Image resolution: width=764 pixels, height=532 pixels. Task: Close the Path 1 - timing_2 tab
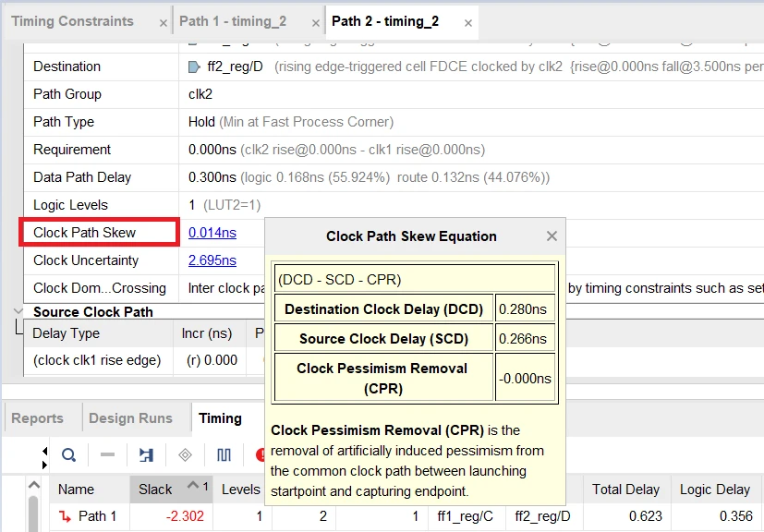pos(316,22)
